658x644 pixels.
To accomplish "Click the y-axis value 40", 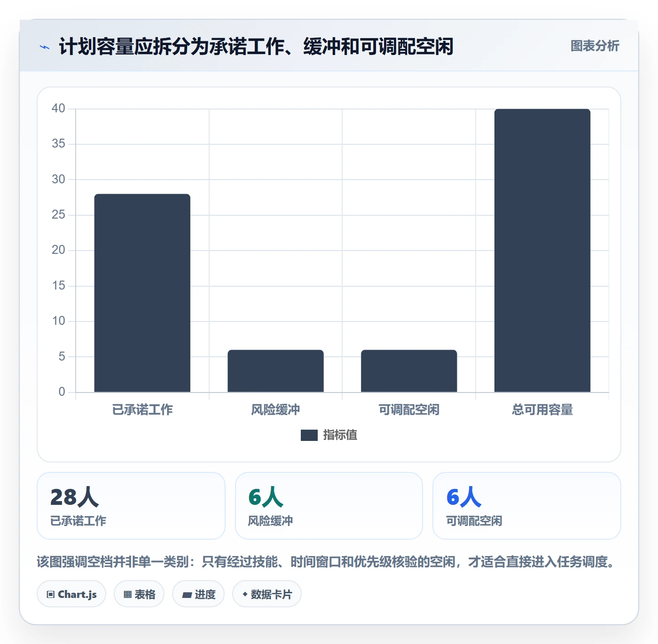I will pos(58,109).
